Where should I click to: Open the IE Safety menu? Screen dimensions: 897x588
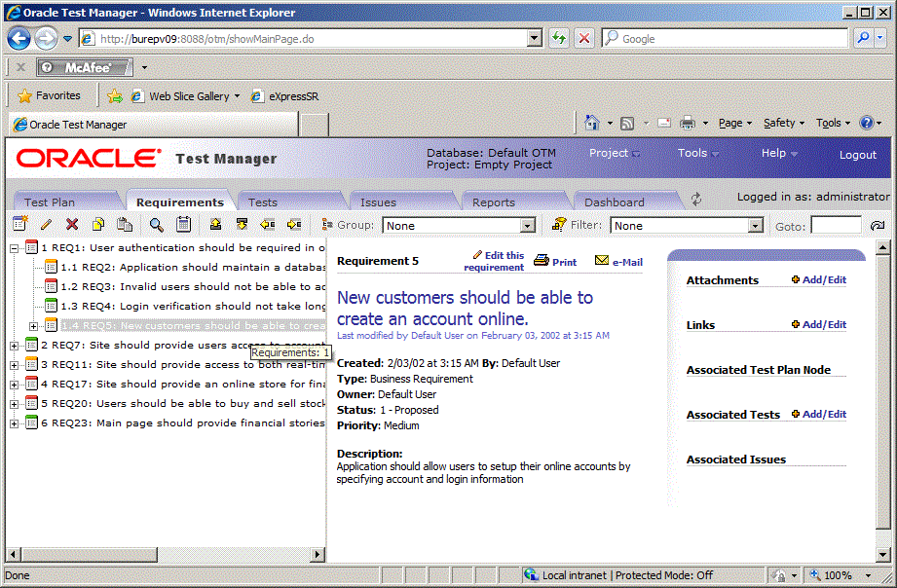pos(784,123)
